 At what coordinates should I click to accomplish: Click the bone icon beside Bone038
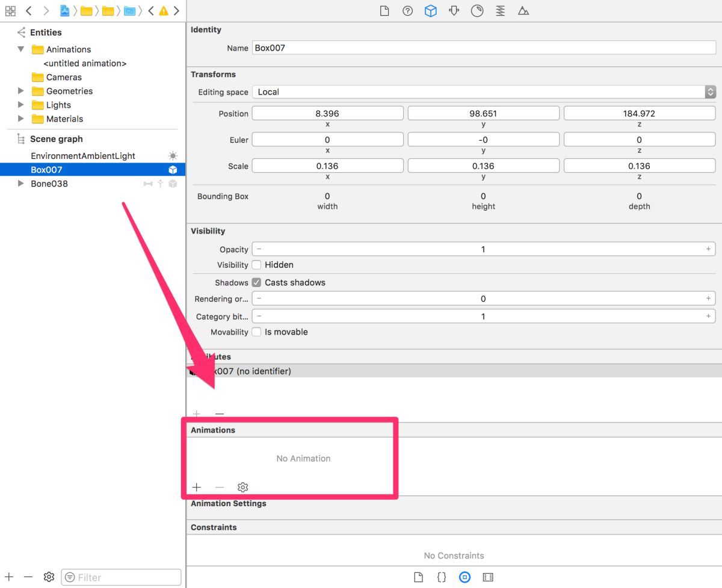148,184
